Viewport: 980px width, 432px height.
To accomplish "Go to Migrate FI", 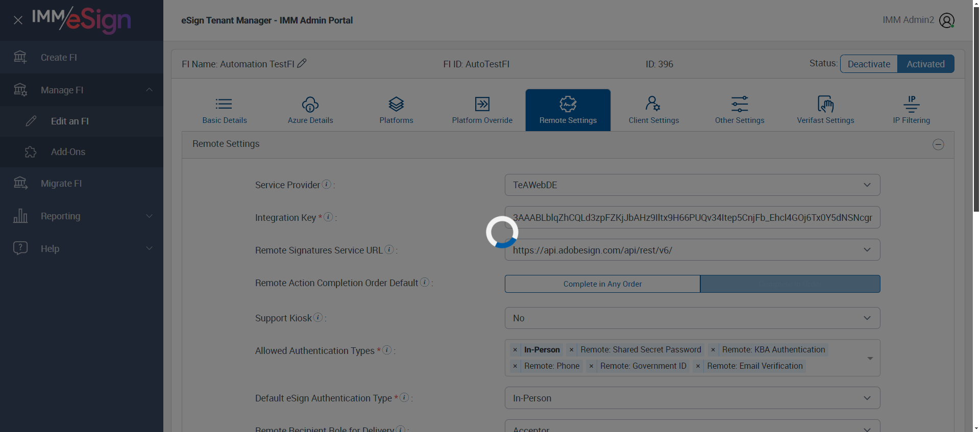I will click(82, 183).
